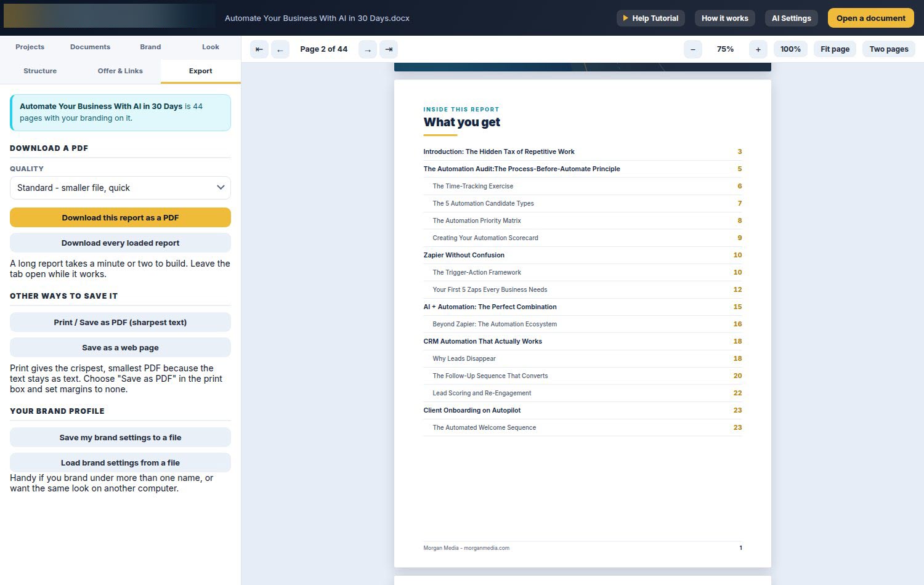The width and height of the screenshot is (924, 585).
Task: Click Open a document button
Action: 871,18
